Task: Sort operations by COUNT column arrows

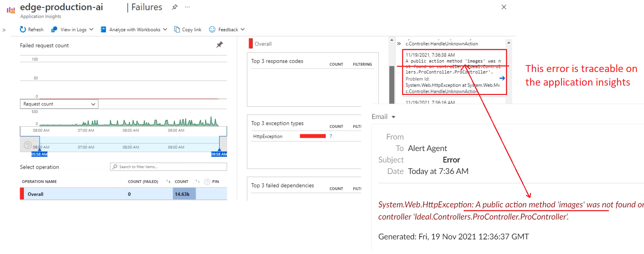Action: (197, 181)
